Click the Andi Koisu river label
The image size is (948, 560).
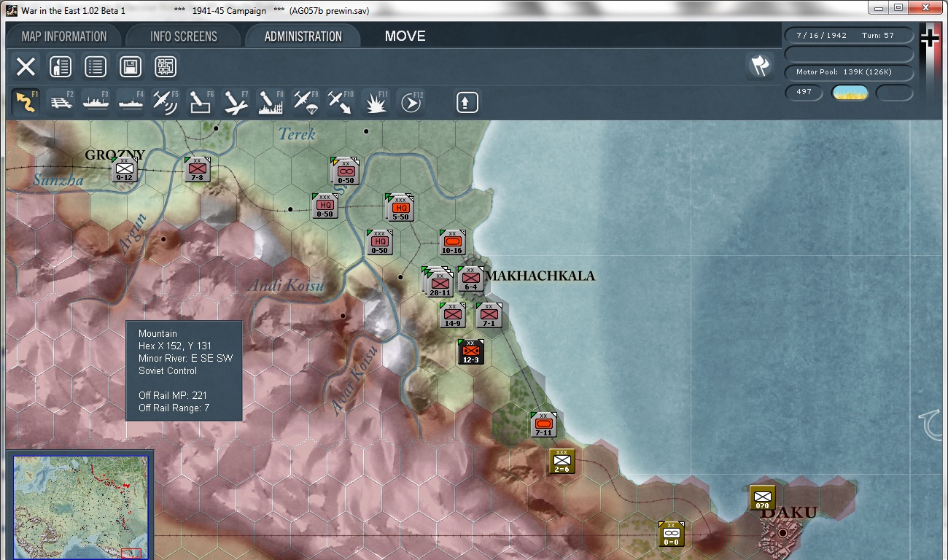click(x=285, y=285)
